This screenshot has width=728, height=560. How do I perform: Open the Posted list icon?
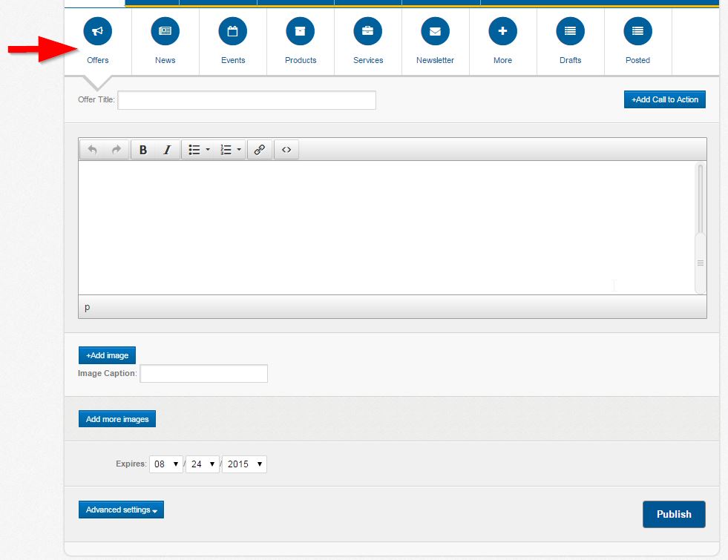[x=638, y=31]
